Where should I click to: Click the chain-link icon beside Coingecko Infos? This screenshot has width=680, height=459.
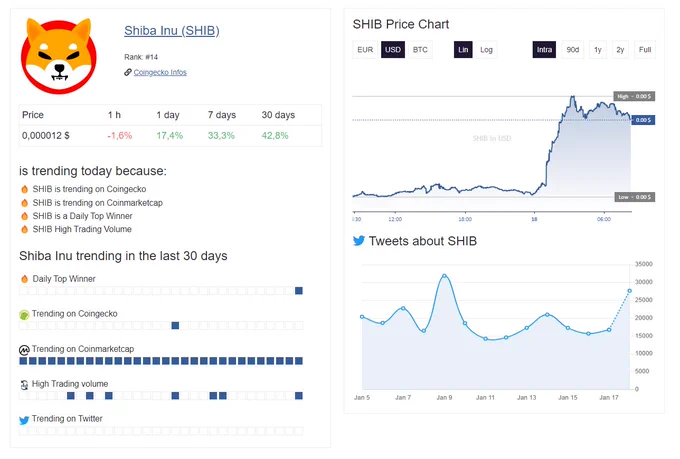(128, 72)
